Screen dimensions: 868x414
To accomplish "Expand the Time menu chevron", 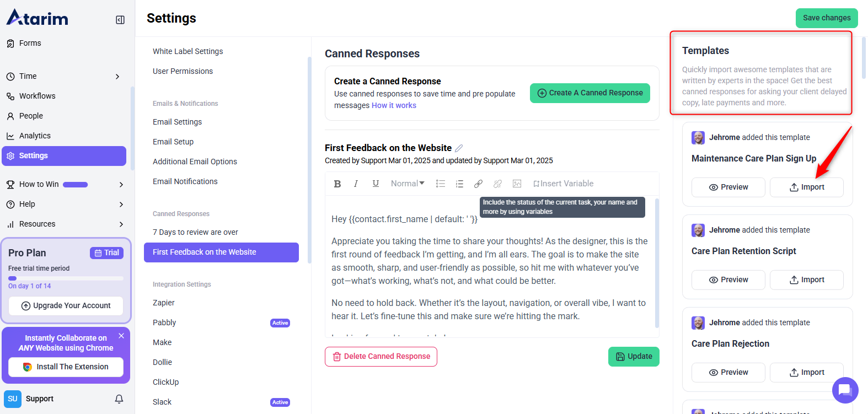I will coord(117,77).
